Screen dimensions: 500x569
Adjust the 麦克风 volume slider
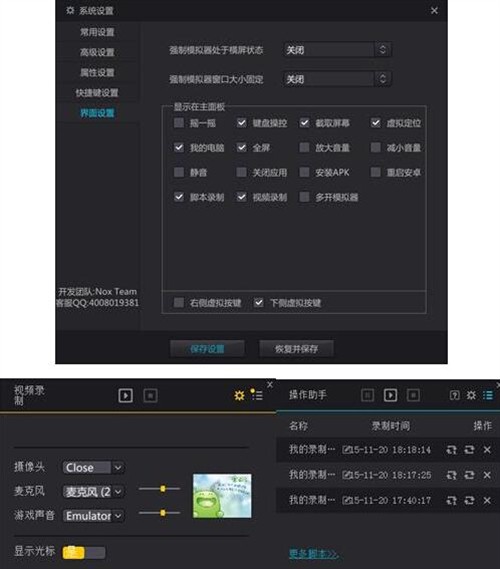160,489
